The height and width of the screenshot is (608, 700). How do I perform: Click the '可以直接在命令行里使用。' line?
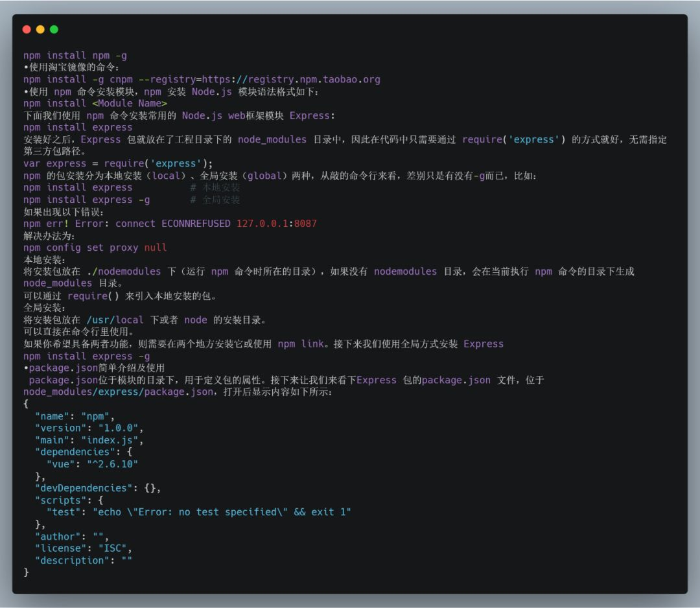(x=78, y=332)
